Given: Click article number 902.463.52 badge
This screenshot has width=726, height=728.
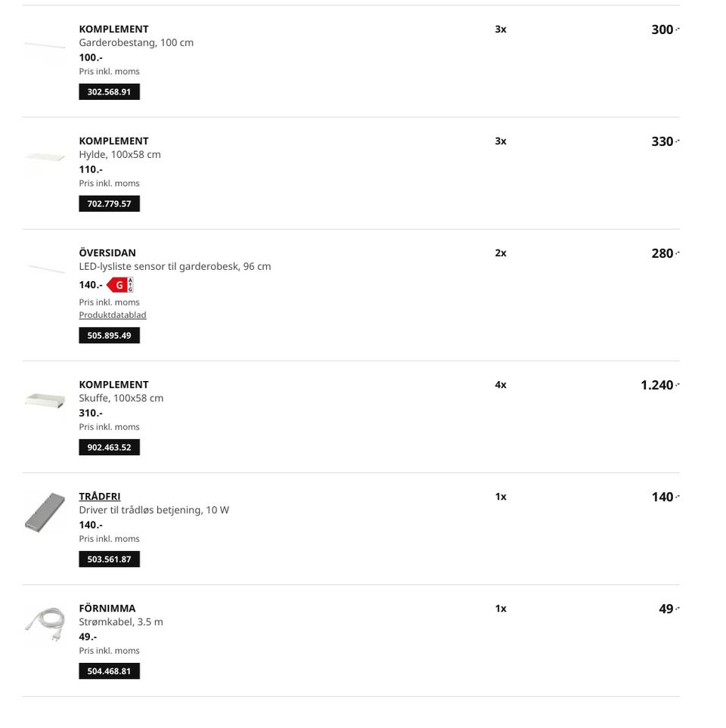Looking at the screenshot, I should point(109,448).
